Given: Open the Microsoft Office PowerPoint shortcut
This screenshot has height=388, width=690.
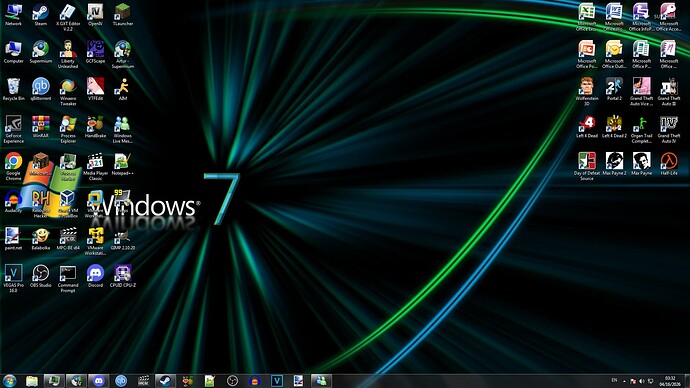Looking at the screenshot, I should (x=587, y=55).
